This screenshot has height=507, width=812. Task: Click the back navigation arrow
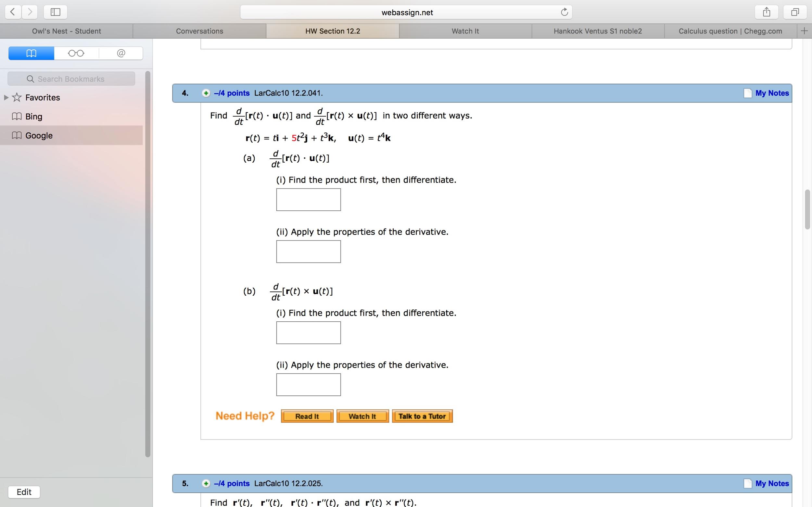tap(12, 12)
